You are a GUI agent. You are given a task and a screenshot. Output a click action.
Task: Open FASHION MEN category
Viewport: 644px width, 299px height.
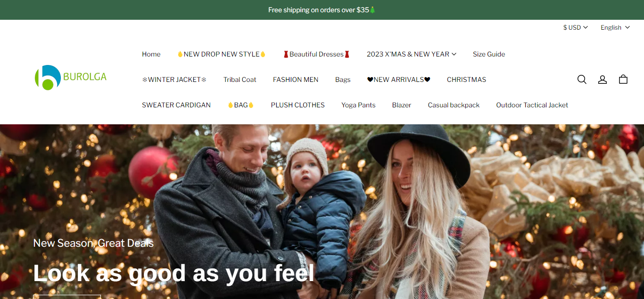click(x=296, y=80)
